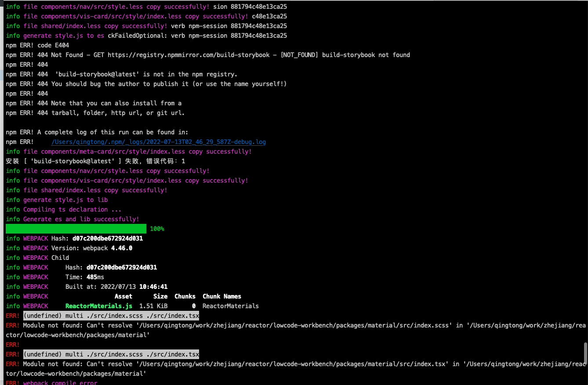Click the "Time: 485ms" value
This screenshot has width=588, height=385.
pyautogui.click(x=85, y=277)
